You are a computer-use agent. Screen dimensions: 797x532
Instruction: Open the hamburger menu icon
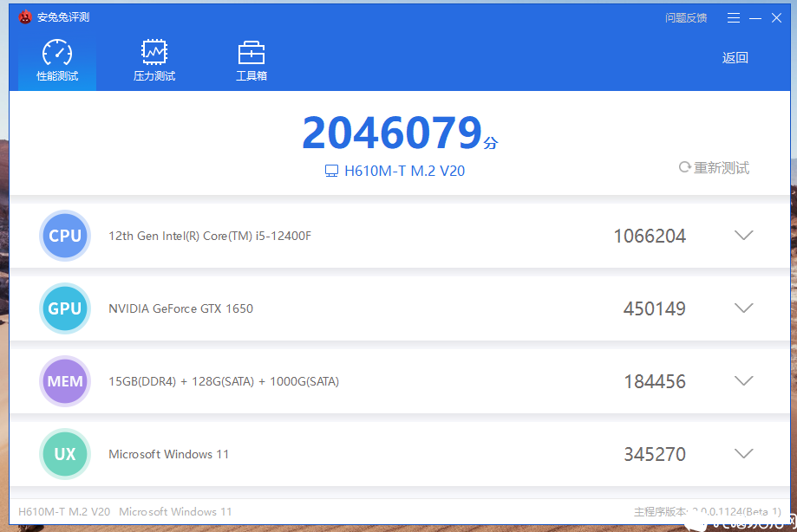coord(734,18)
